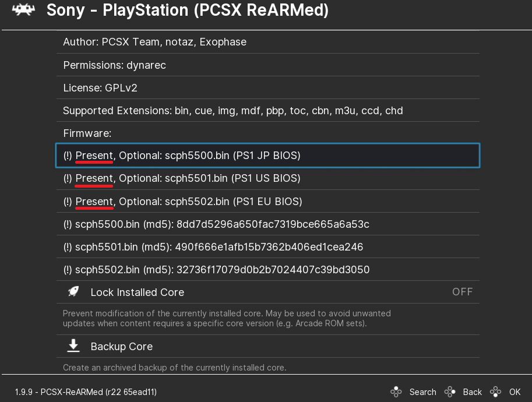Click the Search label in footer
The image size is (532, 402).
click(x=422, y=392)
